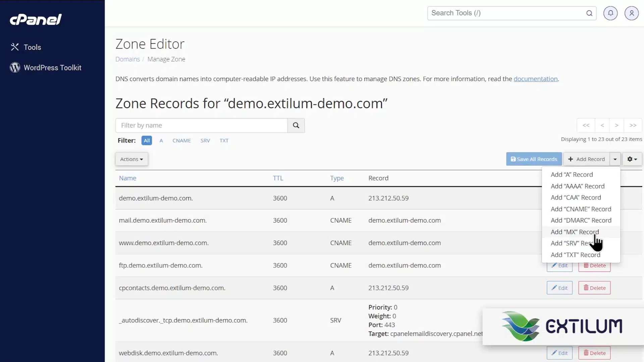Click Save All Records button

534,159
